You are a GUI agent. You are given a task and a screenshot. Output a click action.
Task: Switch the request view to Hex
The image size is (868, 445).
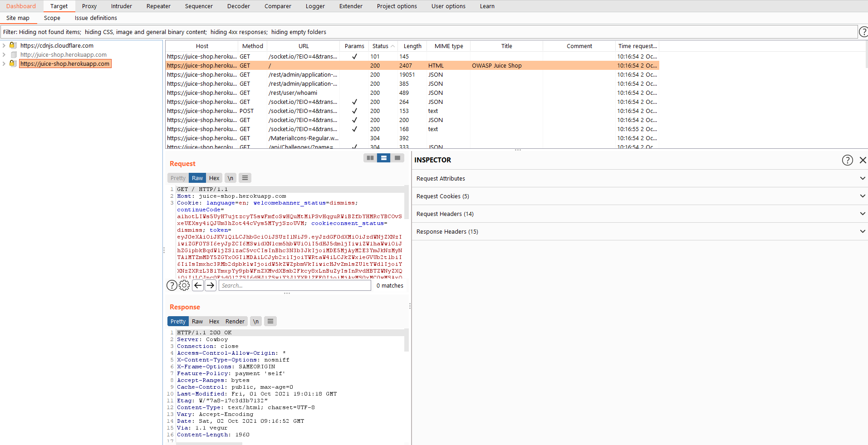tap(214, 178)
